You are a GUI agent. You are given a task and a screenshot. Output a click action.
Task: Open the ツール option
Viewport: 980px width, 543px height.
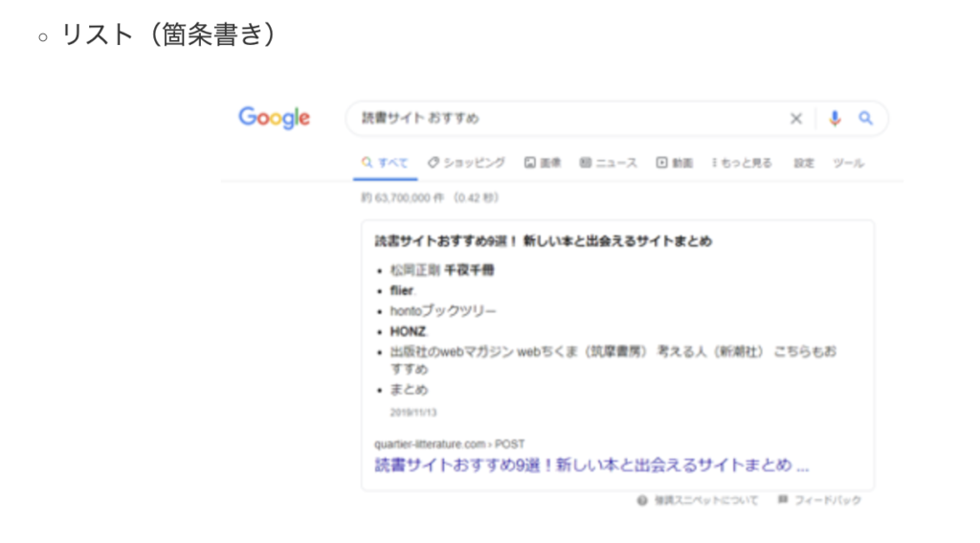848,163
